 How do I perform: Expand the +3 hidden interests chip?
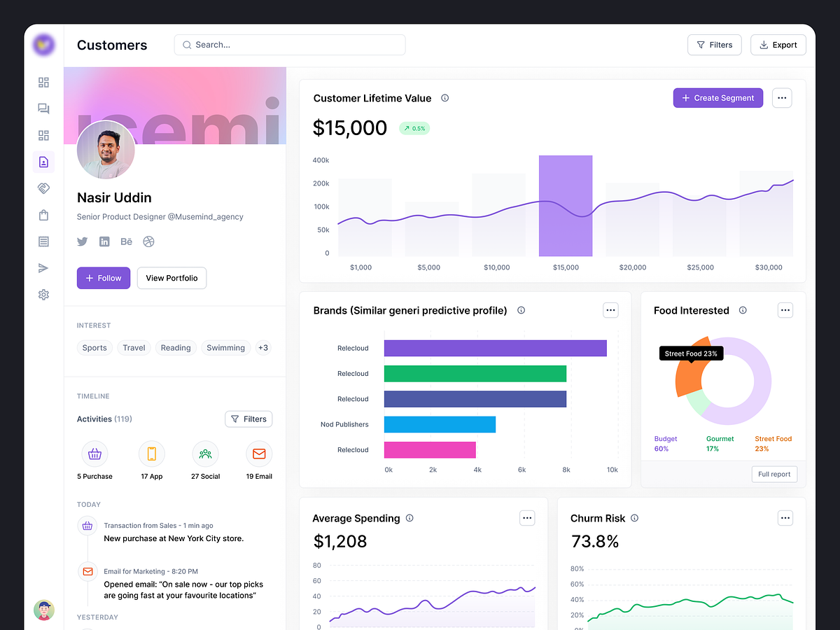[x=263, y=347]
